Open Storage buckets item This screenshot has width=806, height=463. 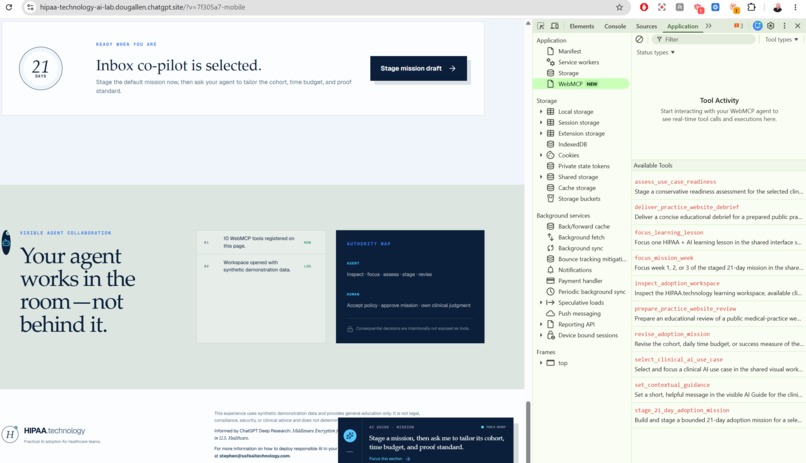coord(579,199)
